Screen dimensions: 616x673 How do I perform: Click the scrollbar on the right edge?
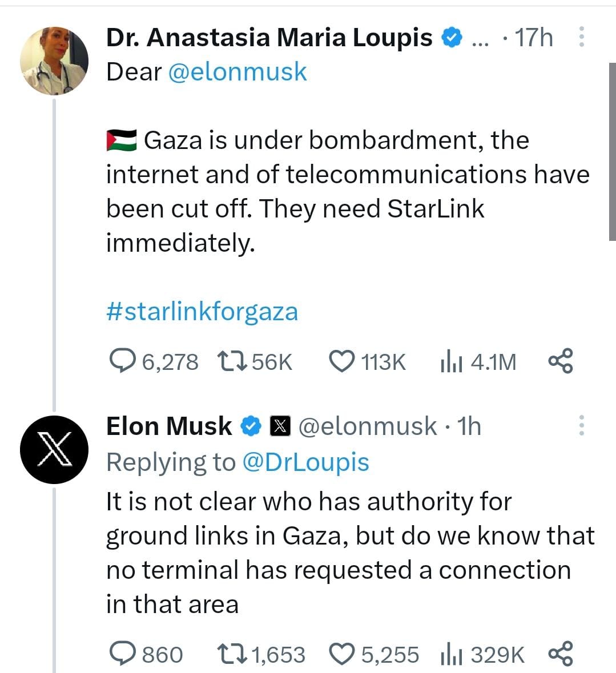tap(612, 151)
